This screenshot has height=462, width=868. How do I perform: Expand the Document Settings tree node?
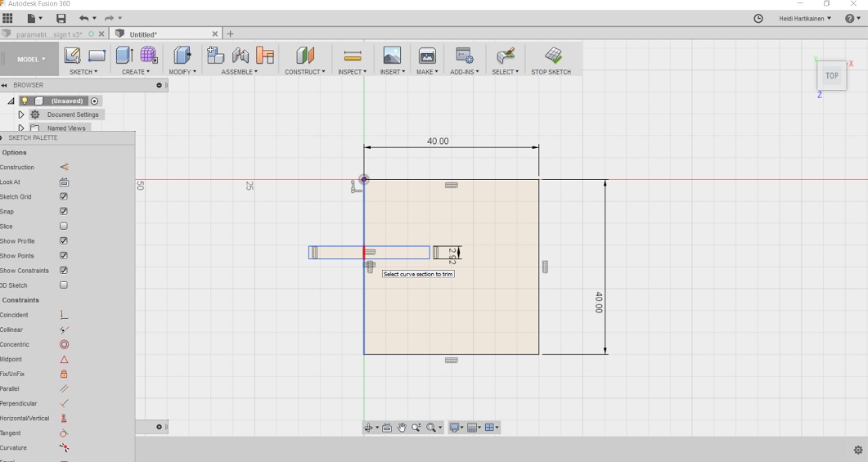tap(21, 114)
